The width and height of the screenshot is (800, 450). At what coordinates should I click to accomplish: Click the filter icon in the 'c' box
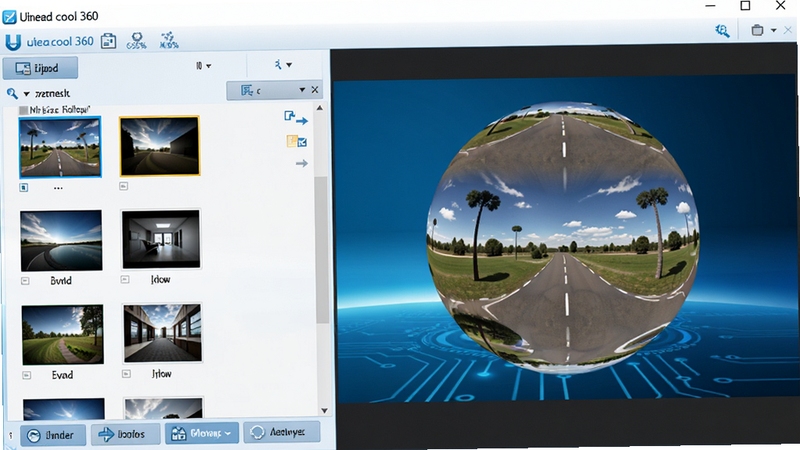[247, 90]
